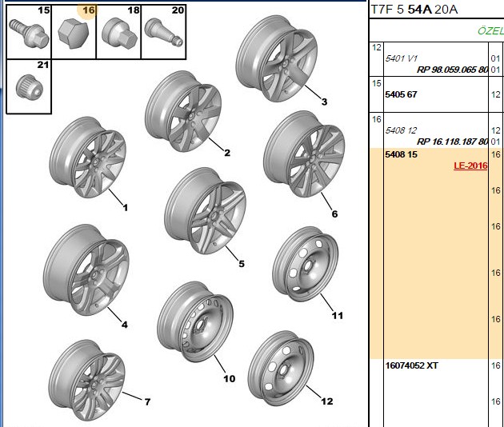Select replacement RP 98.059.065 80
This screenshot has width=504, height=427.
pyautogui.click(x=452, y=70)
